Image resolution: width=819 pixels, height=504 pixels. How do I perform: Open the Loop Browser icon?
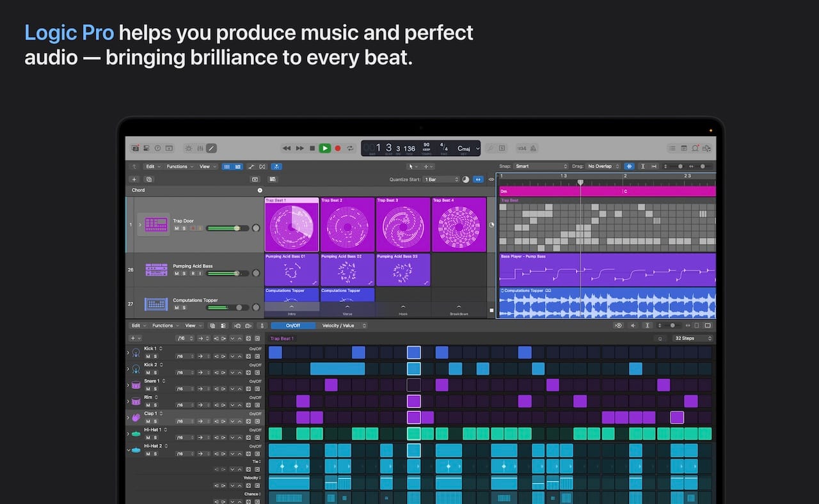click(696, 148)
